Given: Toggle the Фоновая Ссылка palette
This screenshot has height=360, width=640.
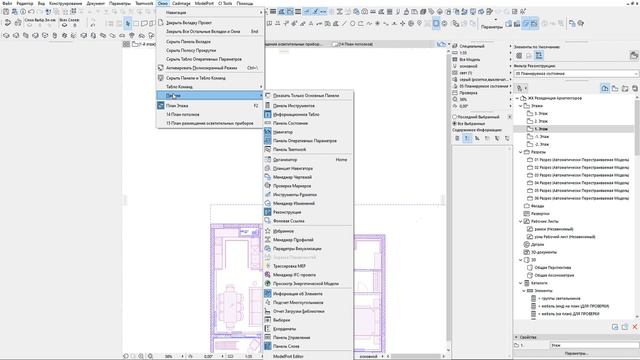Looking at the screenshot, I should 309,221.
